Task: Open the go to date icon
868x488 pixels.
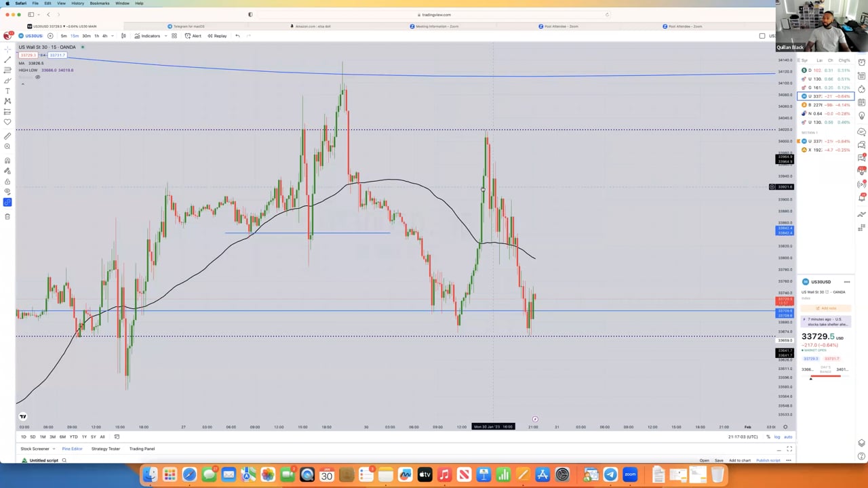Action: pyautogui.click(x=117, y=436)
